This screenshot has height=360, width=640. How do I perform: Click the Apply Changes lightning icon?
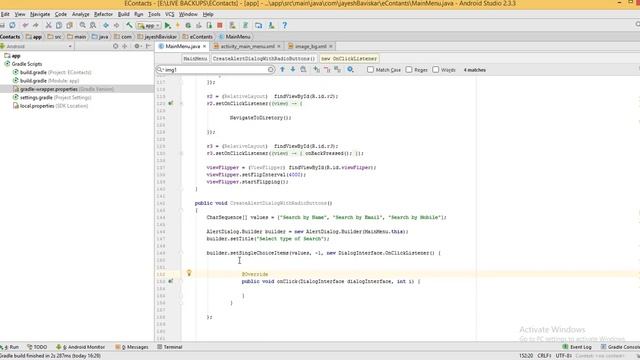click(x=178, y=25)
